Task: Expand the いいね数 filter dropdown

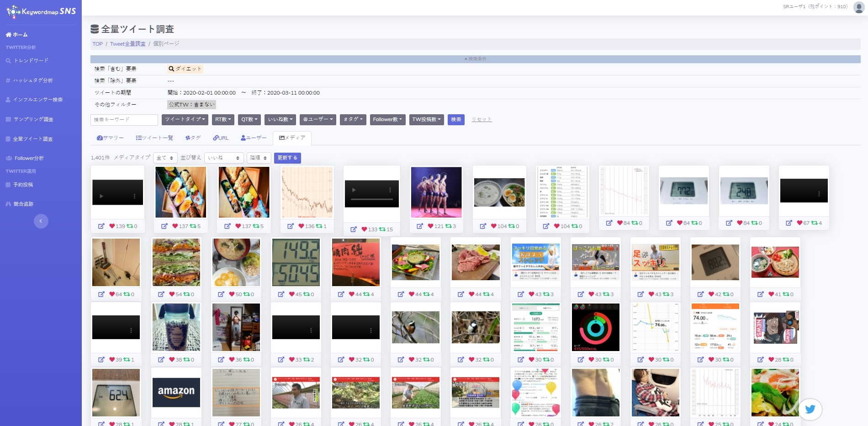Action: (280, 119)
